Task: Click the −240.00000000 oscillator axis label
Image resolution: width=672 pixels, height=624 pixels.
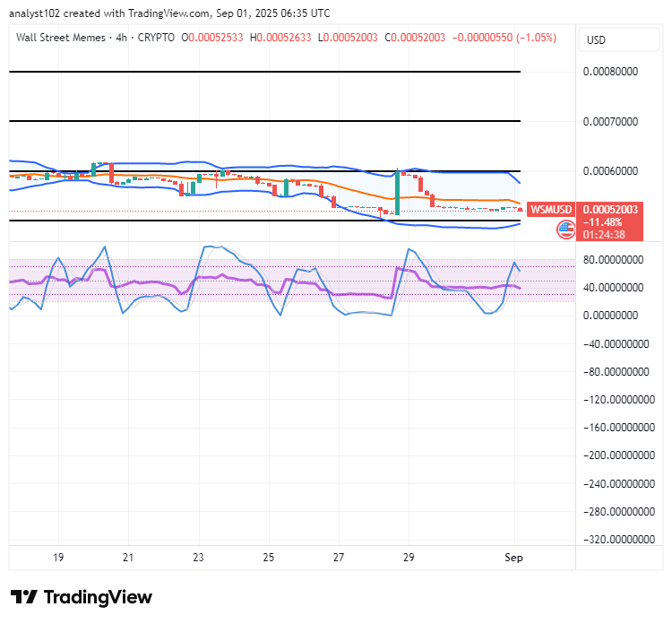Action: (619, 484)
